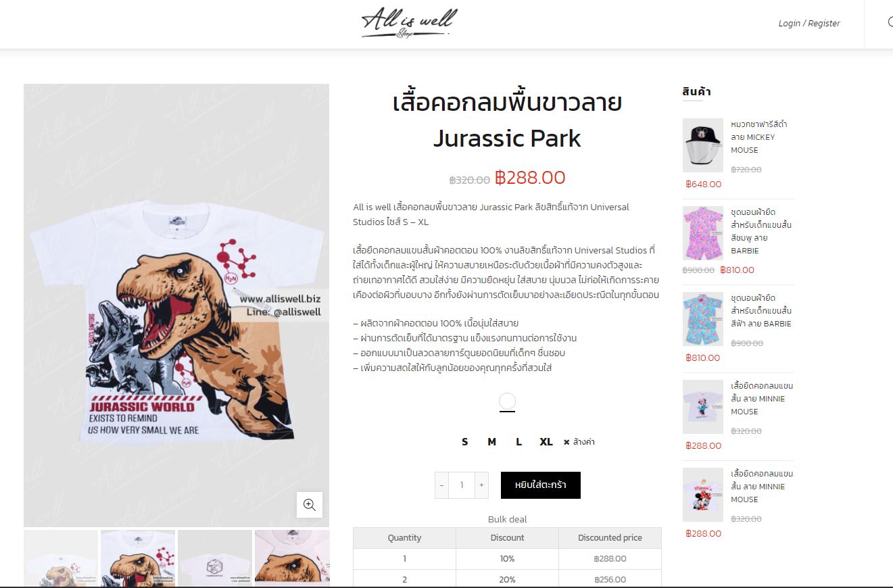This screenshot has width=893, height=588.
Task: Decrease quantity with the minus button
Action: pyautogui.click(x=442, y=485)
